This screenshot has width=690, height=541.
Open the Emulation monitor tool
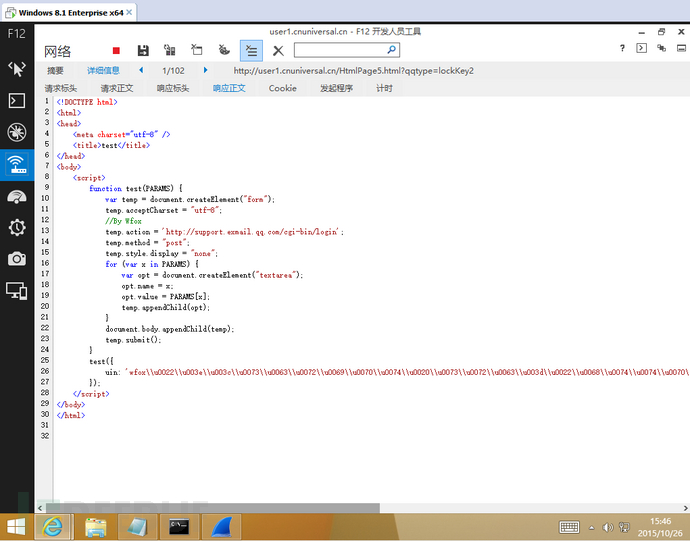(x=17, y=291)
